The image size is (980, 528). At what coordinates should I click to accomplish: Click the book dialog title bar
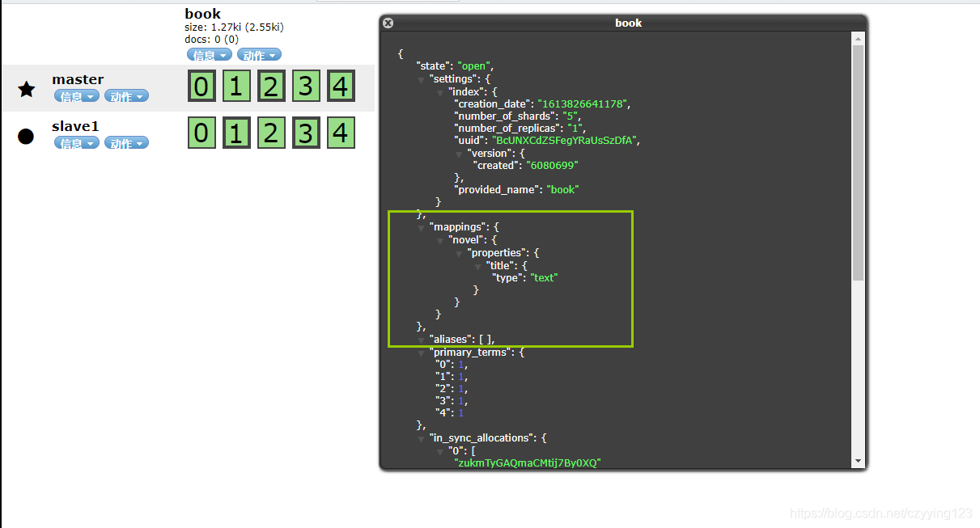pyautogui.click(x=623, y=23)
